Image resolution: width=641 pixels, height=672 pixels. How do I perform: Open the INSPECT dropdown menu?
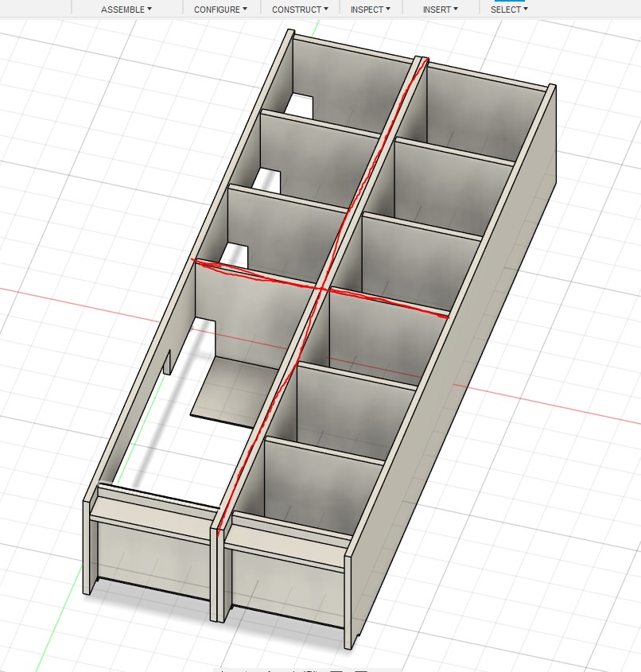(370, 10)
